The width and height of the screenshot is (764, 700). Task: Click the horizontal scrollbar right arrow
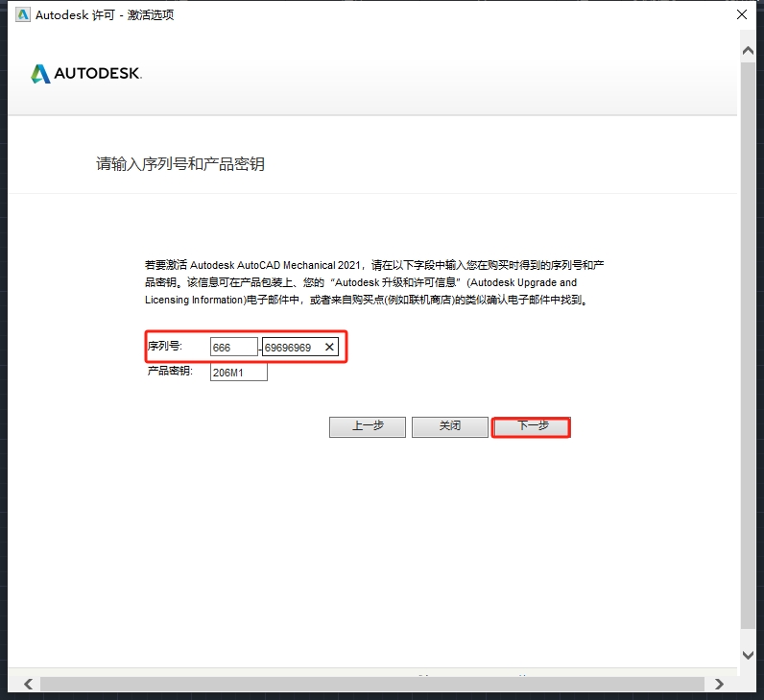tap(719, 684)
